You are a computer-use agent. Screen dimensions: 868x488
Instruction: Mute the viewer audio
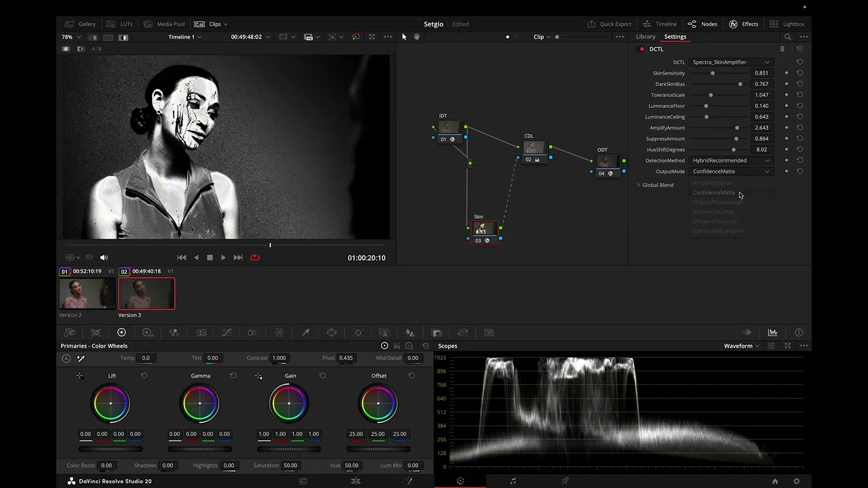point(104,258)
